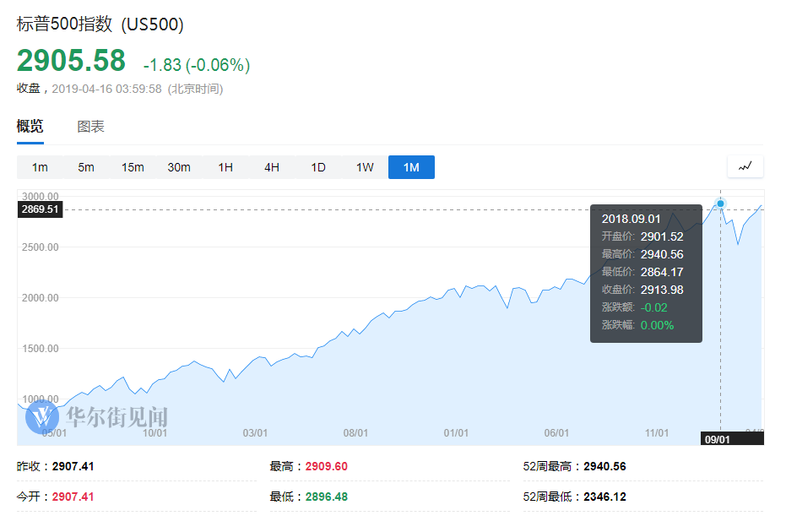The width and height of the screenshot is (786, 532).
Task: Click the 2500.00 y-axis label
Action: click(41, 247)
